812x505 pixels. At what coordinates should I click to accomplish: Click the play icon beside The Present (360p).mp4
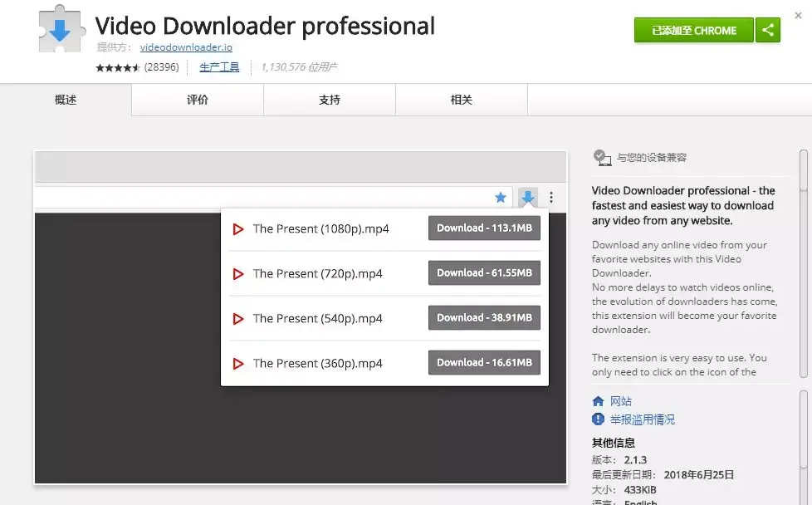pos(237,363)
